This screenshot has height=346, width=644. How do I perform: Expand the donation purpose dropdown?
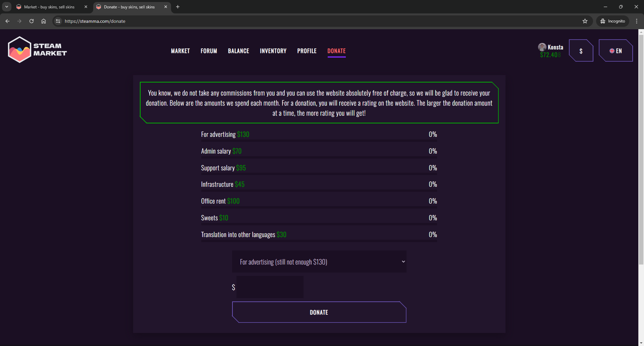click(x=319, y=262)
